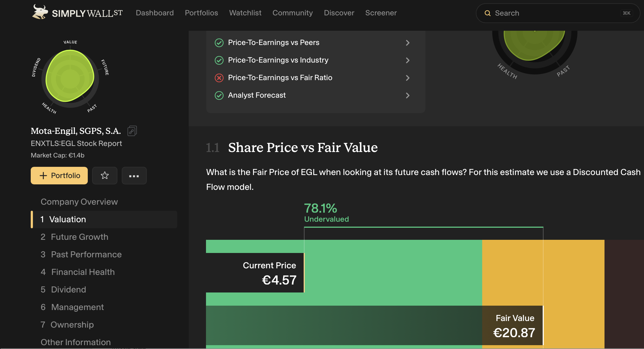Click the Price-To-Earnings vs Industry row label
This screenshot has height=349, width=644.
click(x=278, y=60)
